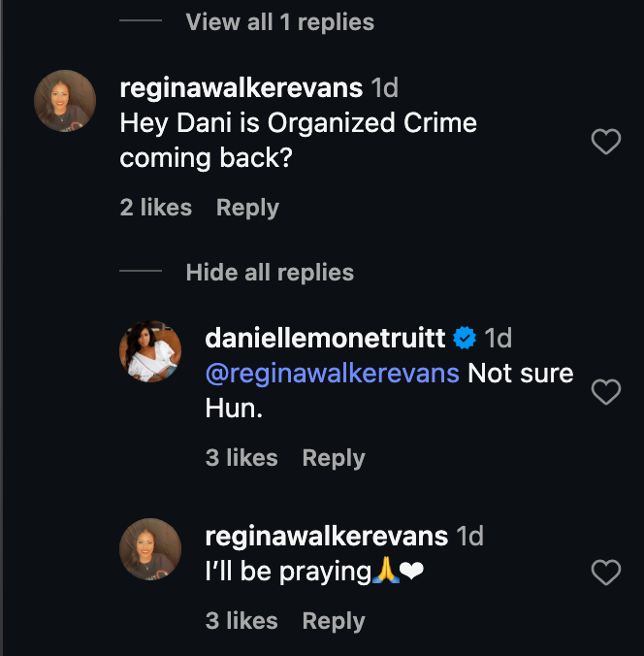644x656 pixels.
Task: Reply to daniellemonetruitt's "Not sure Hun" comment
Action: (334, 458)
